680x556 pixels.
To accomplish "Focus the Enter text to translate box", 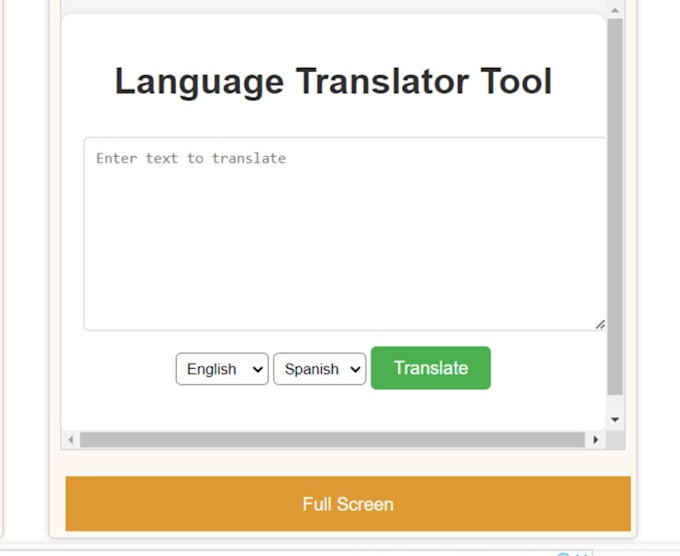I will (x=345, y=234).
